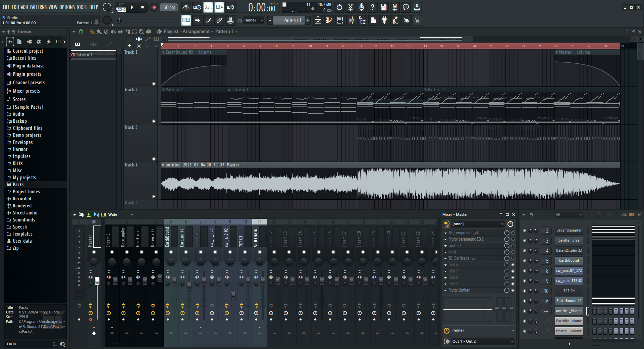Click the Master - Volume automation channel button

click(x=569, y=331)
